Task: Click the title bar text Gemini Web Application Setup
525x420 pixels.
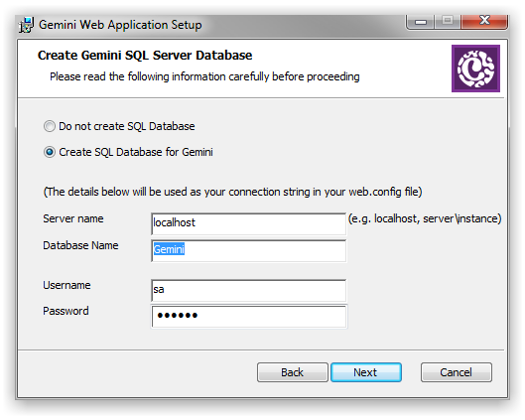Action: pos(120,25)
